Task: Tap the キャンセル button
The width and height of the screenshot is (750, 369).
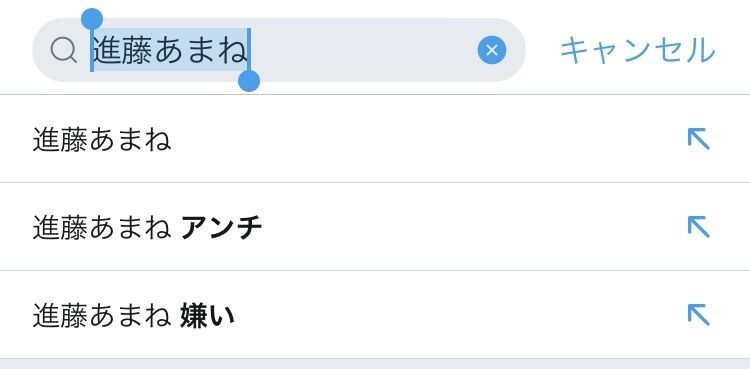Action: (637, 50)
